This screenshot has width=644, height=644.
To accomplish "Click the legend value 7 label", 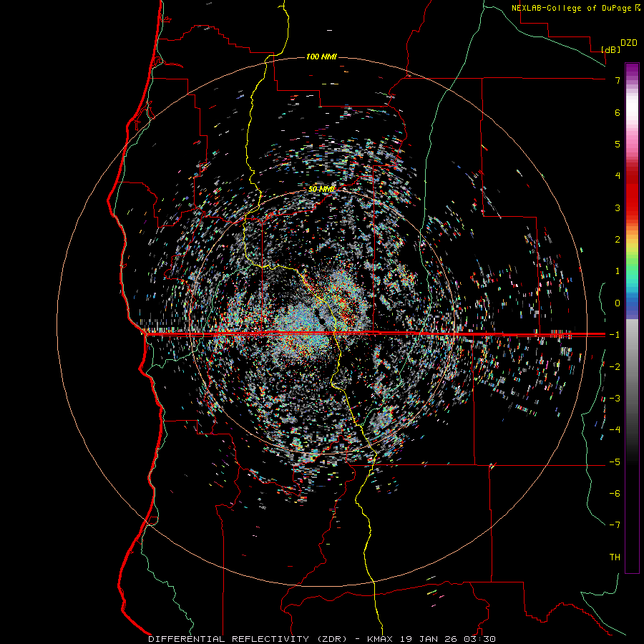I will [618, 80].
